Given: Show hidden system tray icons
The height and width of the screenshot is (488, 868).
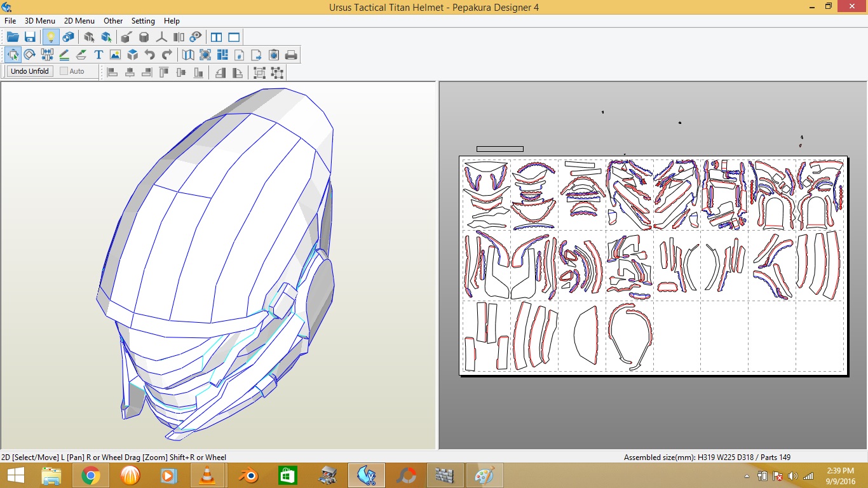Looking at the screenshot, I should click(x=747, y=476).
